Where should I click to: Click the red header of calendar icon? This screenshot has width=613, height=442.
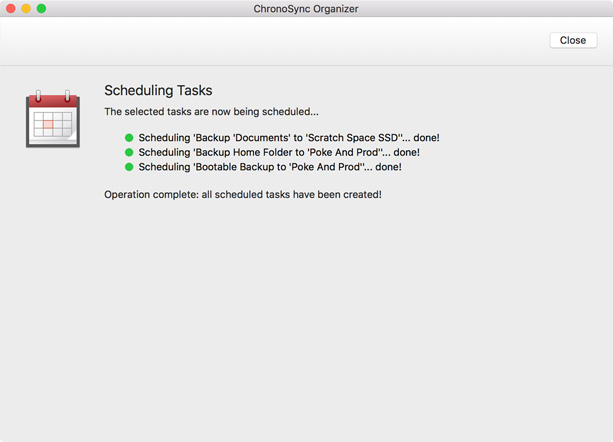[53, 100]
